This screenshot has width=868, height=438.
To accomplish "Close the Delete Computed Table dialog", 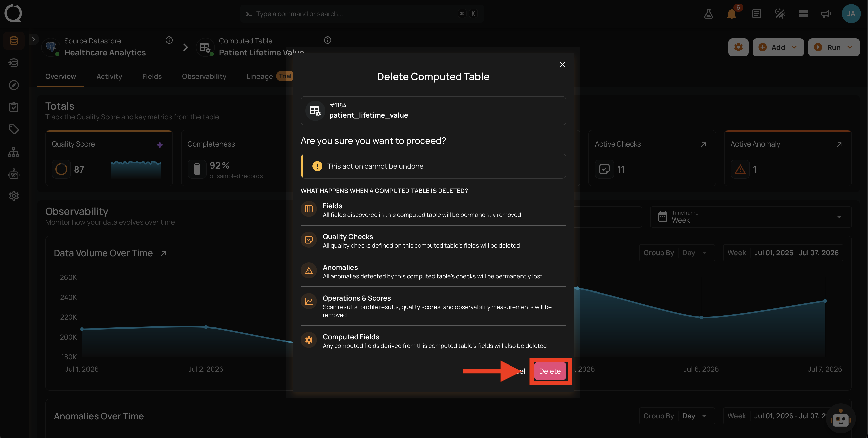I will tap(562, 64).
